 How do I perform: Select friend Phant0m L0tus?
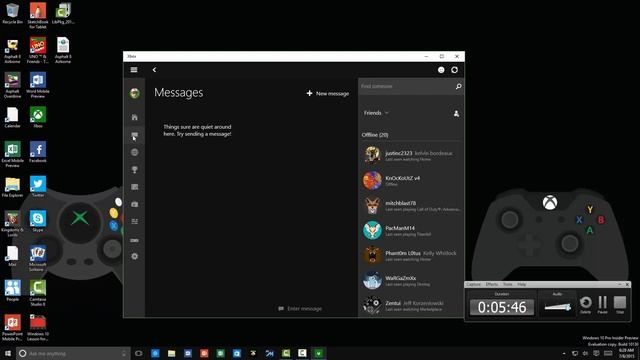point(411,256)
